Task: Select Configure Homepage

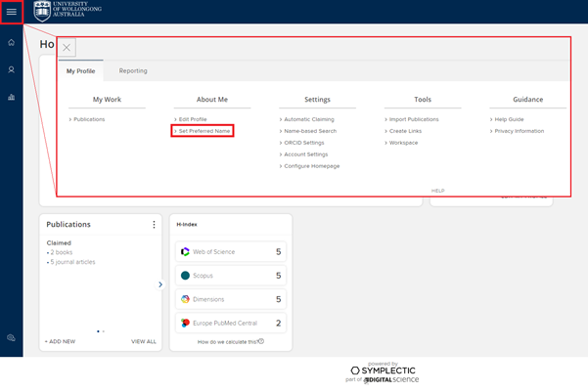Action: tap(310, 165)
